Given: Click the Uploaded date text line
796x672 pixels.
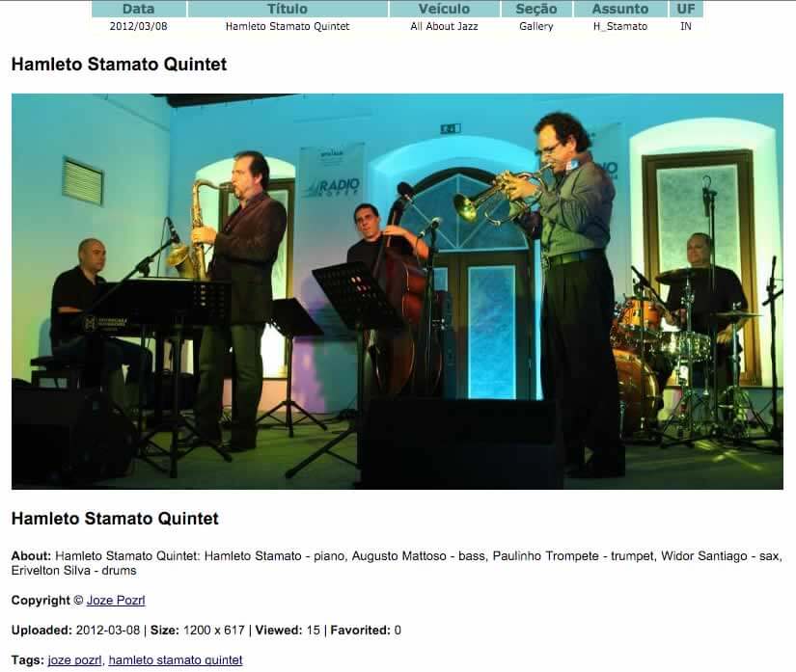Looking at the screenshot, I should click(x=206, y=630).
